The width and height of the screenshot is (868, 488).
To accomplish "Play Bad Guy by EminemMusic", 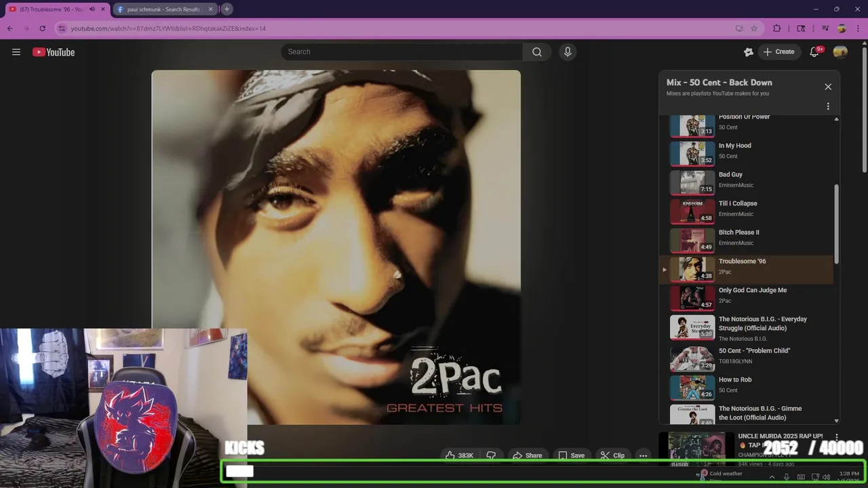I will click(x=746, y=181).
